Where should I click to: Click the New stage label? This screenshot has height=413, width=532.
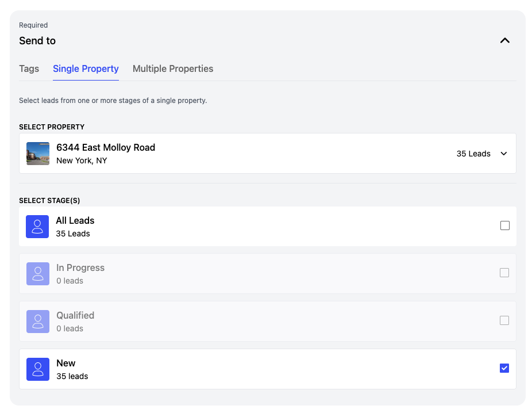66,363
